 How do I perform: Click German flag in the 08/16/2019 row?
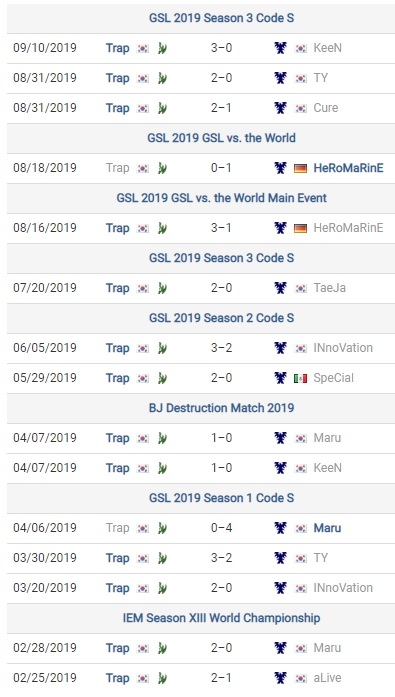tap(301, 228)
